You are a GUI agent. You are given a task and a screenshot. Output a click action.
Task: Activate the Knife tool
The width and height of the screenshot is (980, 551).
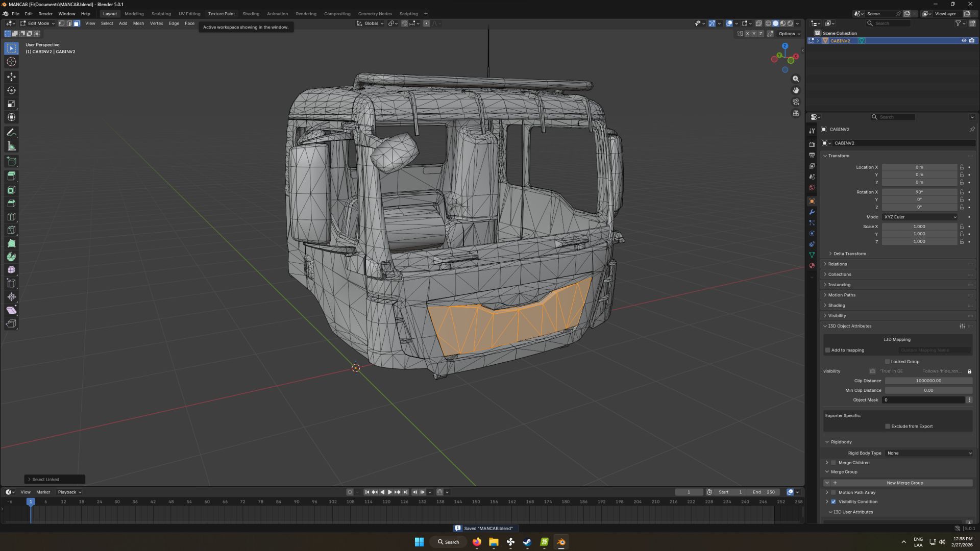click(x=11, y=230)
